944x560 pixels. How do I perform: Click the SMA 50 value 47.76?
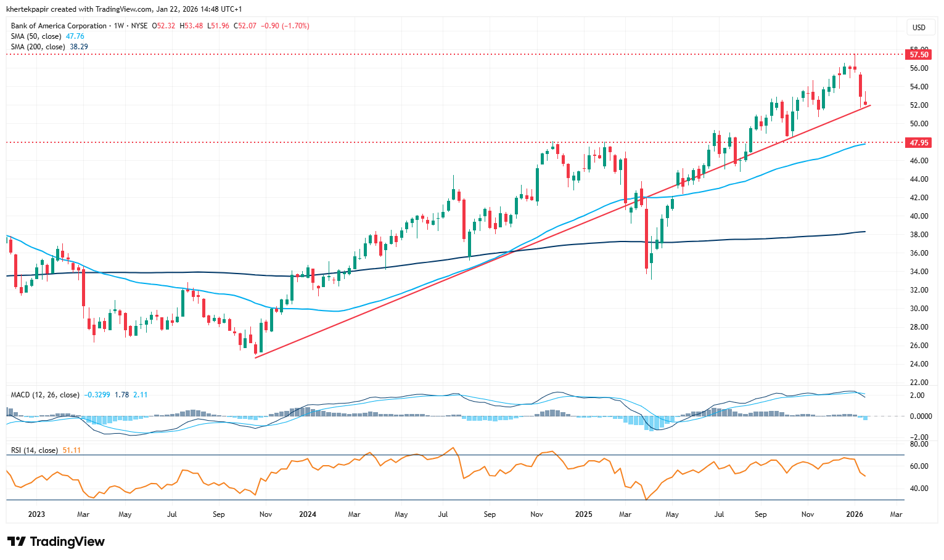click(75, 36)
